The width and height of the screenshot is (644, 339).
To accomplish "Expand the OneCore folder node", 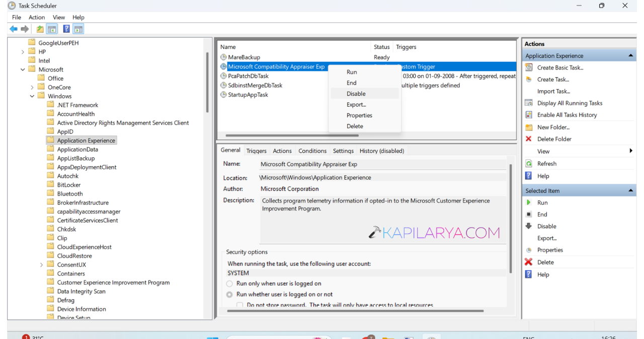I will click(32, 87).
